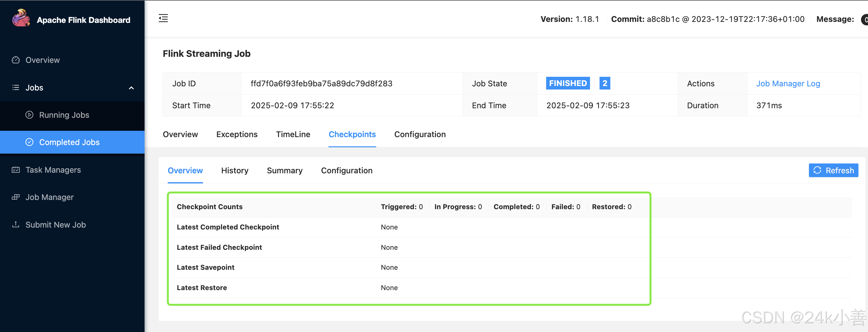The image size is (868, 332).
Task: Click the Failed: 0 count
Action: [x=566, y=207]
